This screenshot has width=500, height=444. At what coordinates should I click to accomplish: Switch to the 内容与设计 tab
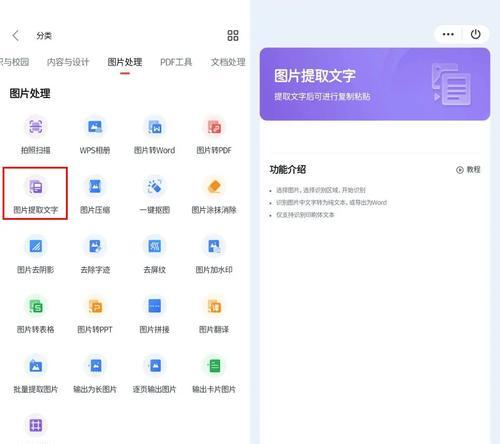68,62
